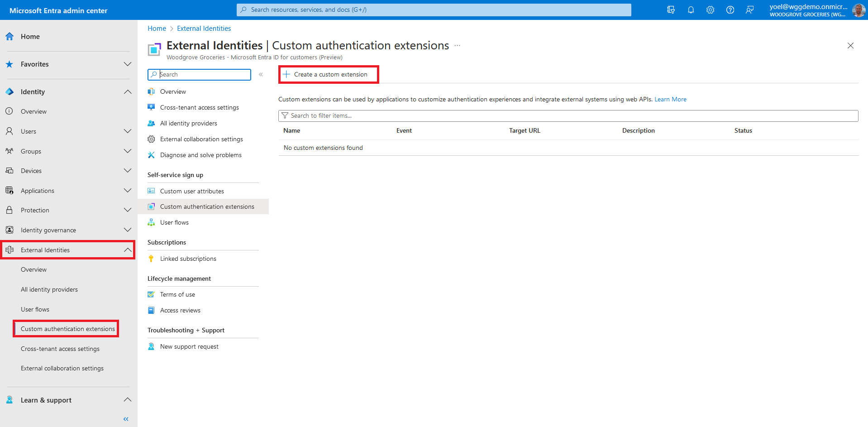Open the notifications bell icon

coord(691,10)
